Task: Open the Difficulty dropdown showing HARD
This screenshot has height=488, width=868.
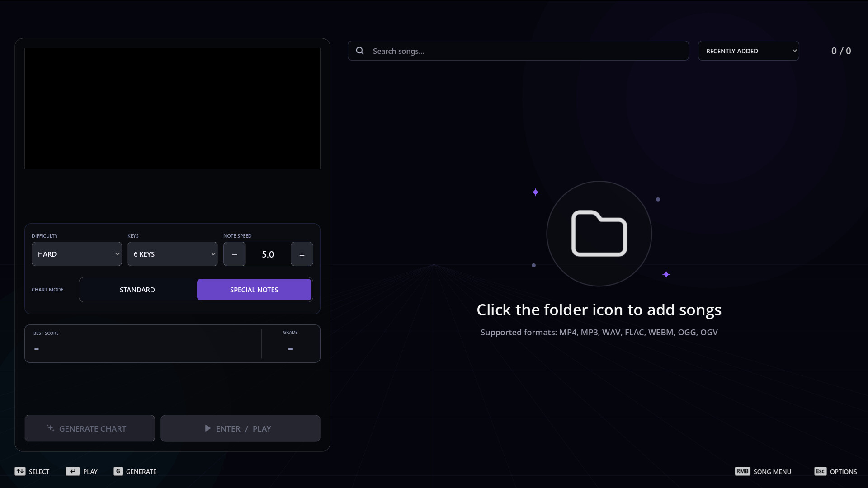Action: [x=77, y=254]
